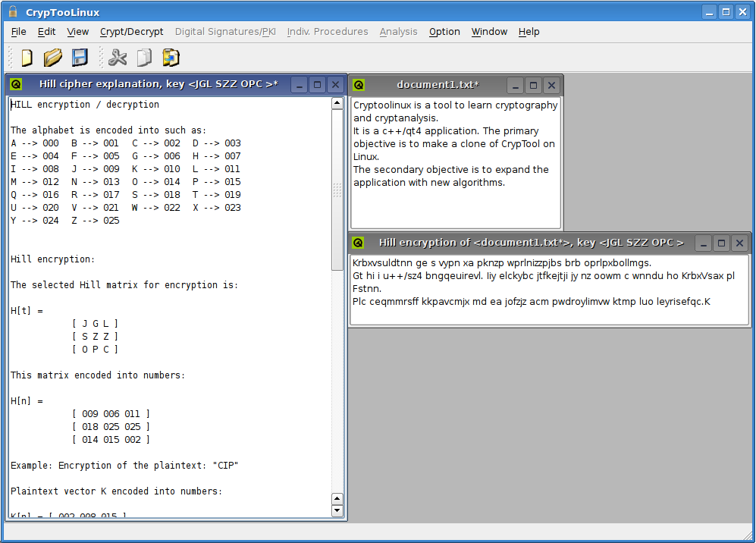Click lower scroll-up arrow in explanation window
The height and width of the screenshot is (543, 756).
(x=337, y=498)
